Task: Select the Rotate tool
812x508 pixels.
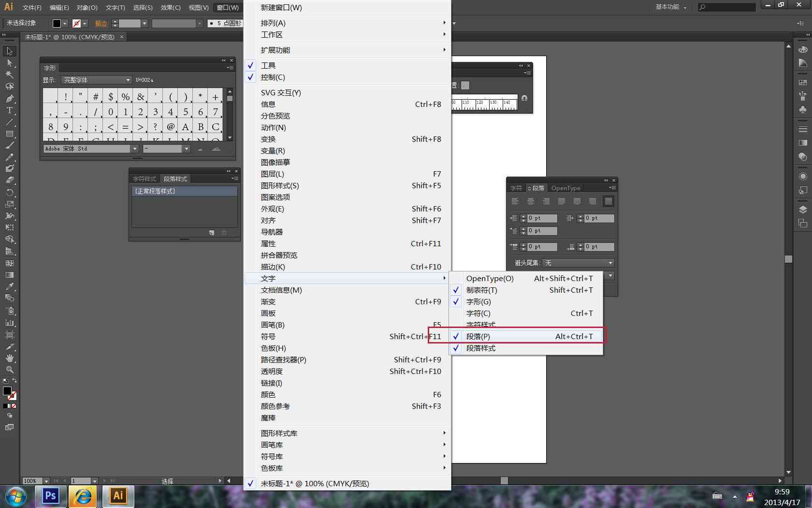Action: (x=9, y=193)
